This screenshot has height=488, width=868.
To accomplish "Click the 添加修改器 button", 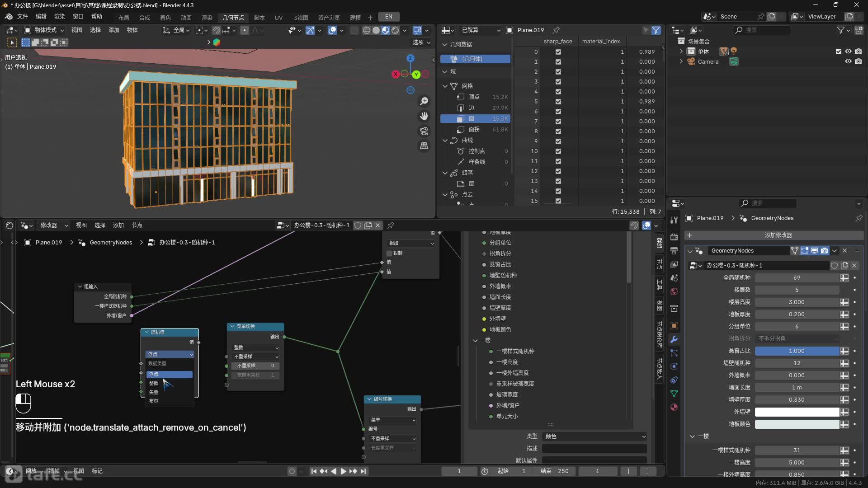I will 774,235.
